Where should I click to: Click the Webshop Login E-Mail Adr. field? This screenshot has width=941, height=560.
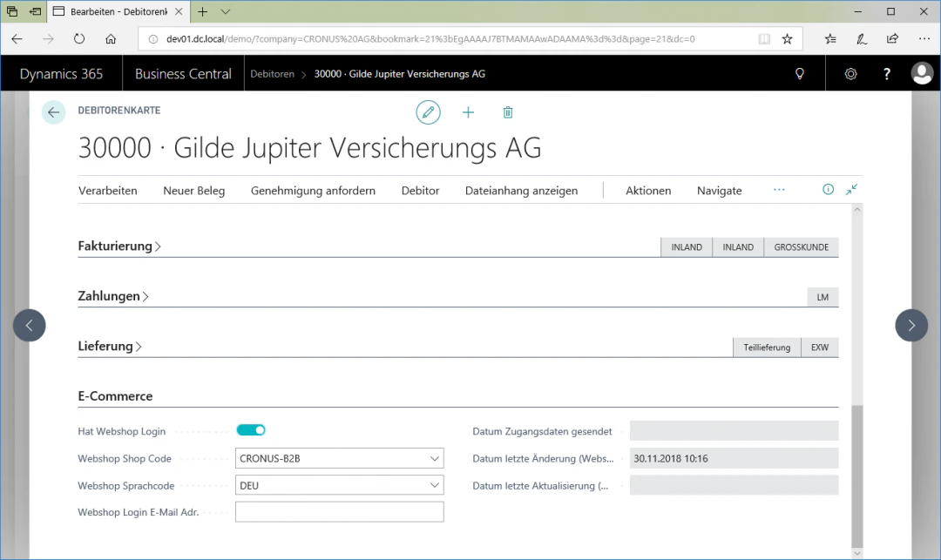(x=340, y=512)
